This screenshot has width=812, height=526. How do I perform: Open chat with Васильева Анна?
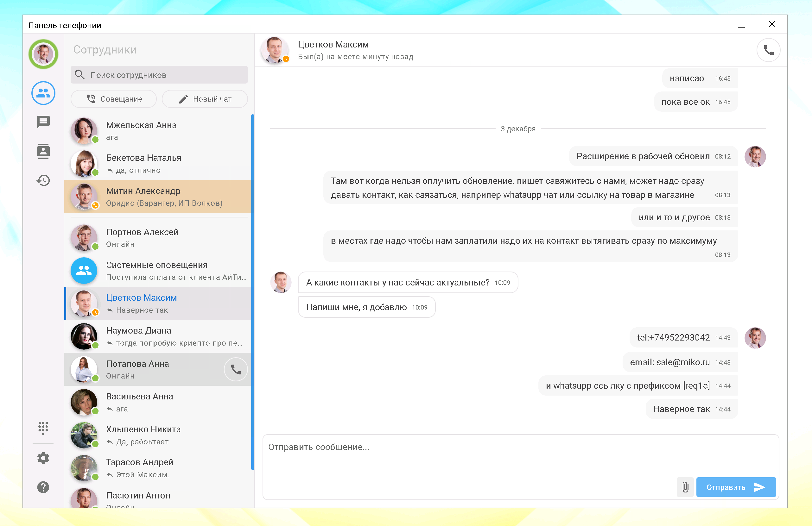coord(158,402)
